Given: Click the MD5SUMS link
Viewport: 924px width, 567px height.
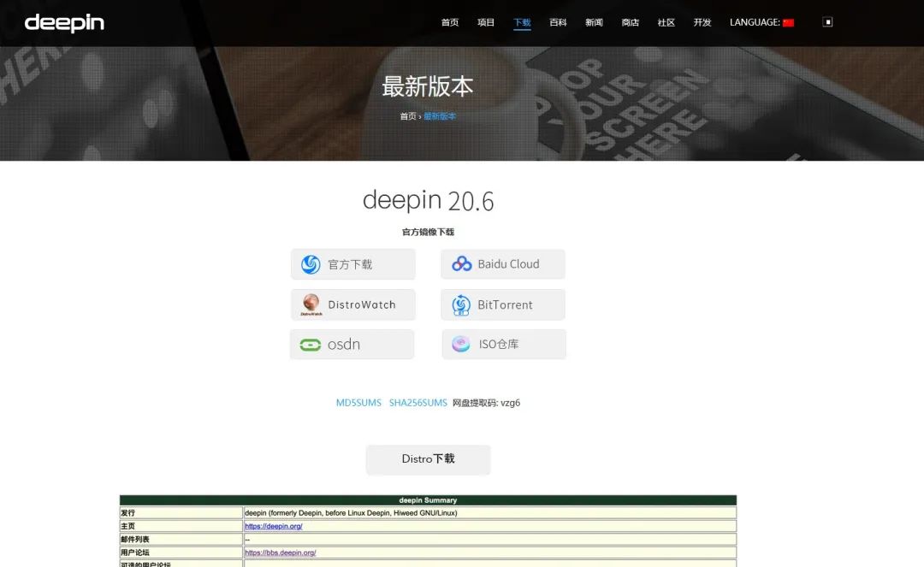Looking at the screenshot, I should [x=358, y=402].
